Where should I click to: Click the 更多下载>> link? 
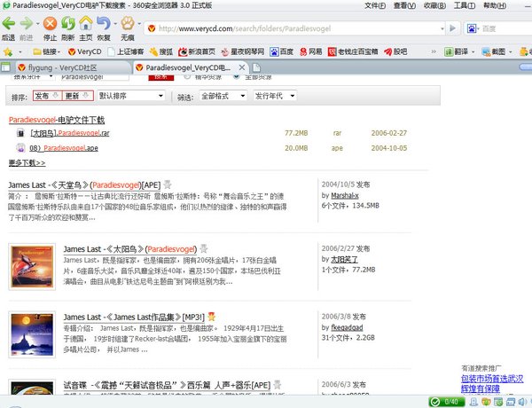[x=27, y=163]
